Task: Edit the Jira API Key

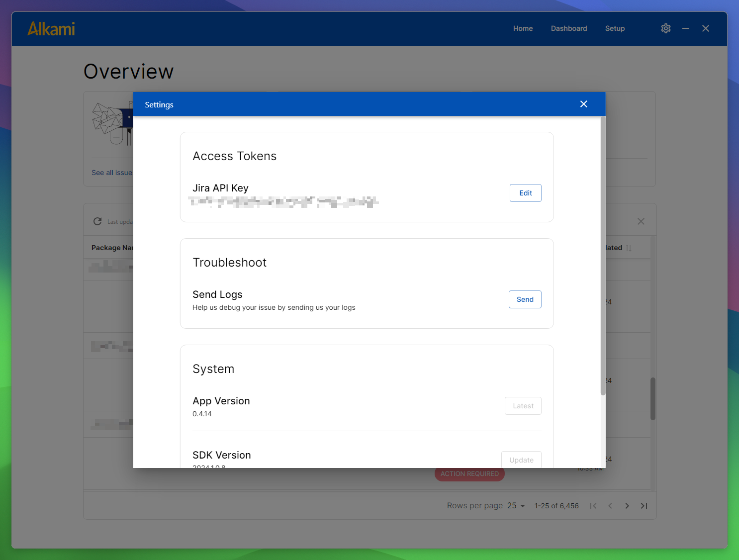Action: (x=526, y=193)
